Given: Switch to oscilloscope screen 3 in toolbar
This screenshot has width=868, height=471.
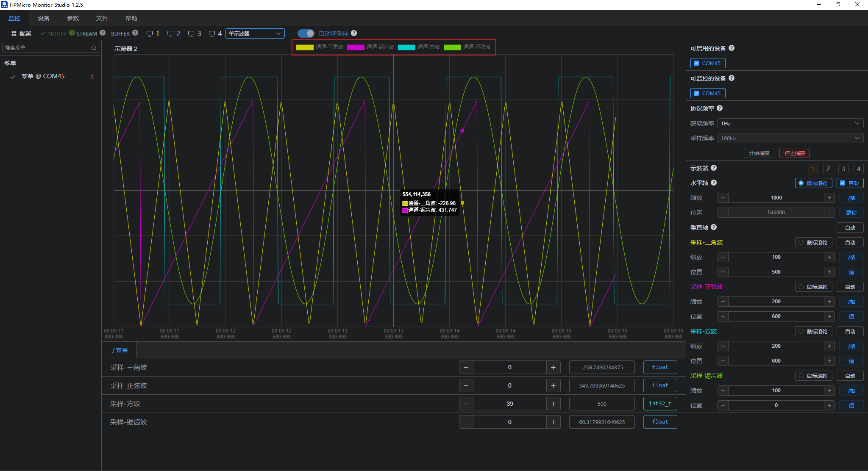Looking at the screenshot, I should (x=195, y=33).
